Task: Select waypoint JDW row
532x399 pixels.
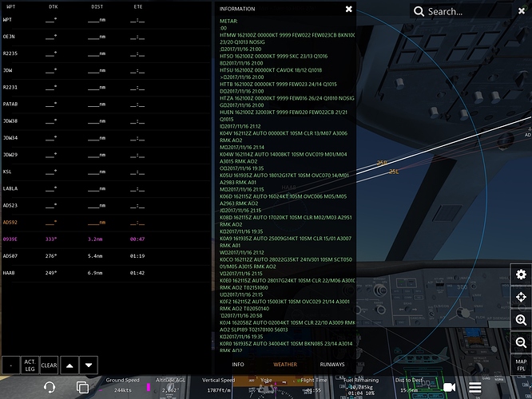Action: coord(106,70)
